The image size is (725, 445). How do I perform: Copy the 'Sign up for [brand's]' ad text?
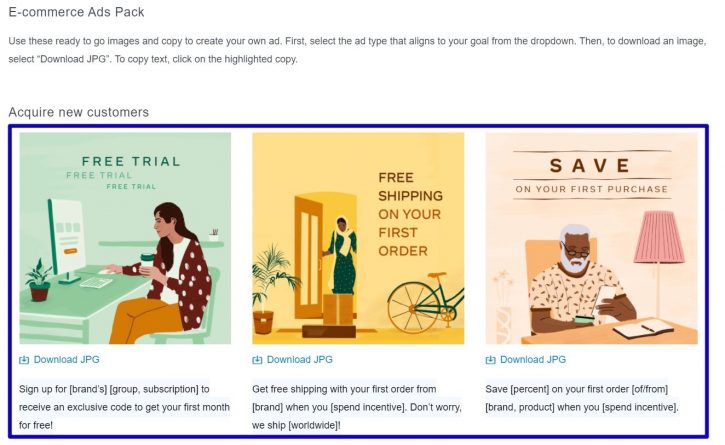[x=124, y=407]
